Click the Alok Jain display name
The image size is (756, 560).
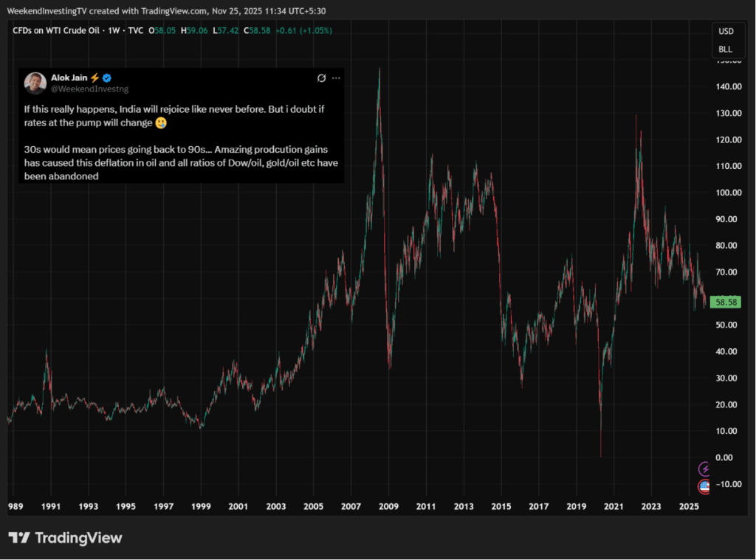pyautogui.click(x=69, y=78)
